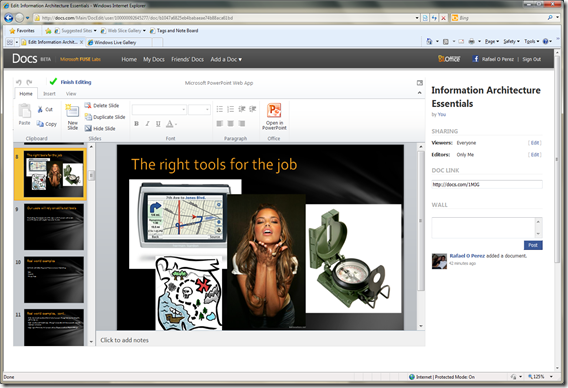Viewport: 568px width, 388px height.
Task: Cut the selection with the scissors icon
Action: tap(45, 109)
